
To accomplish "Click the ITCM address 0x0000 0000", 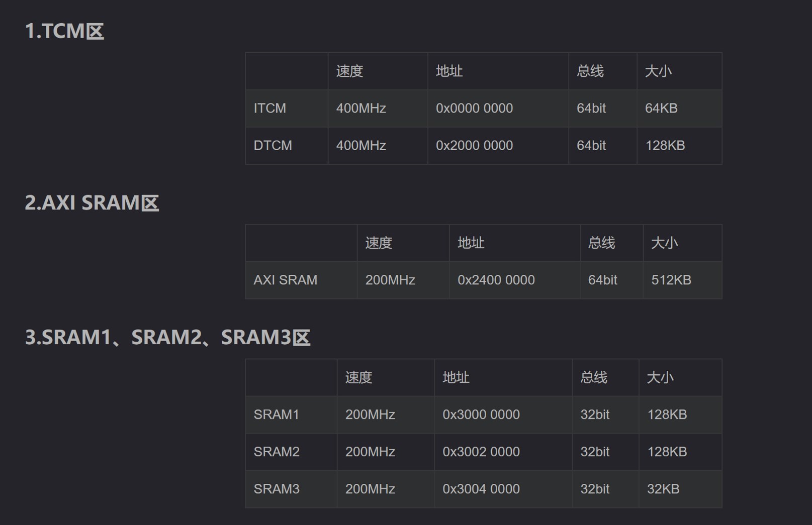I will 474,109.
